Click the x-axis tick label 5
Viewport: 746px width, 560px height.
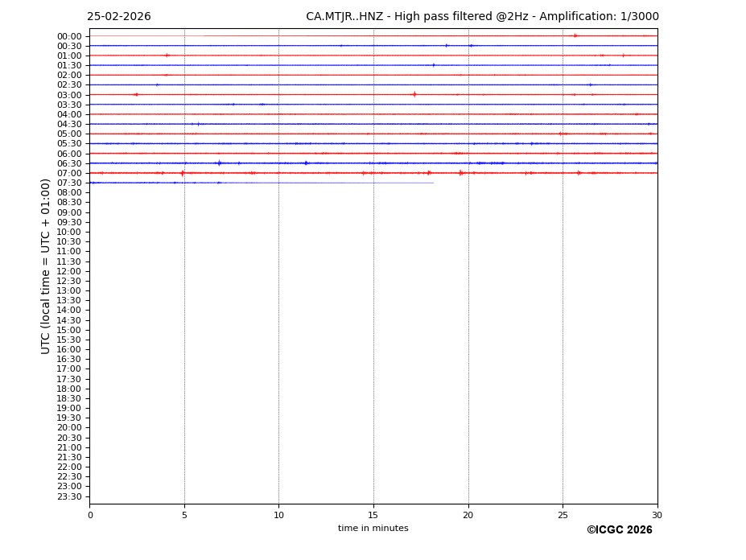pos(184,515)
